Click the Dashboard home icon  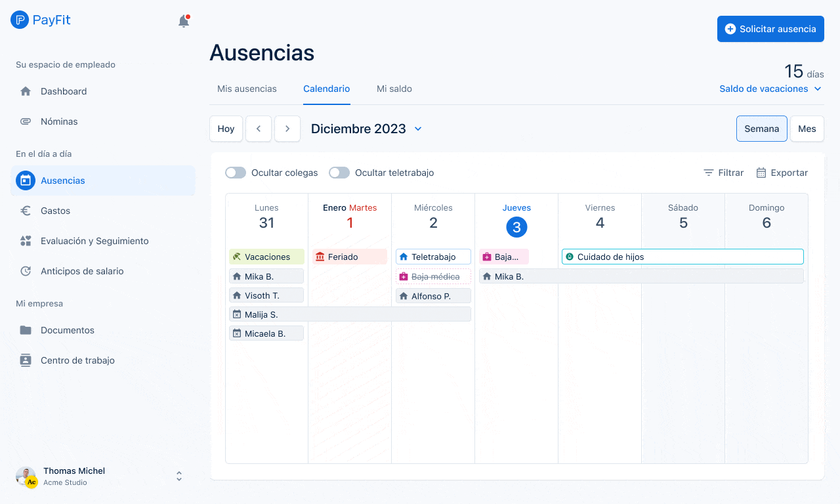point(26,91)
